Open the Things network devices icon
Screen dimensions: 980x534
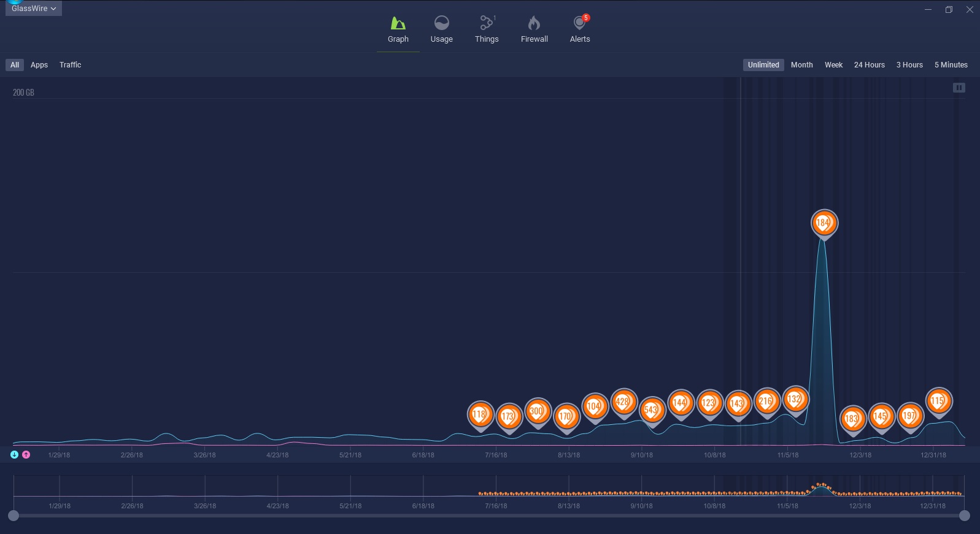point(486,24)
